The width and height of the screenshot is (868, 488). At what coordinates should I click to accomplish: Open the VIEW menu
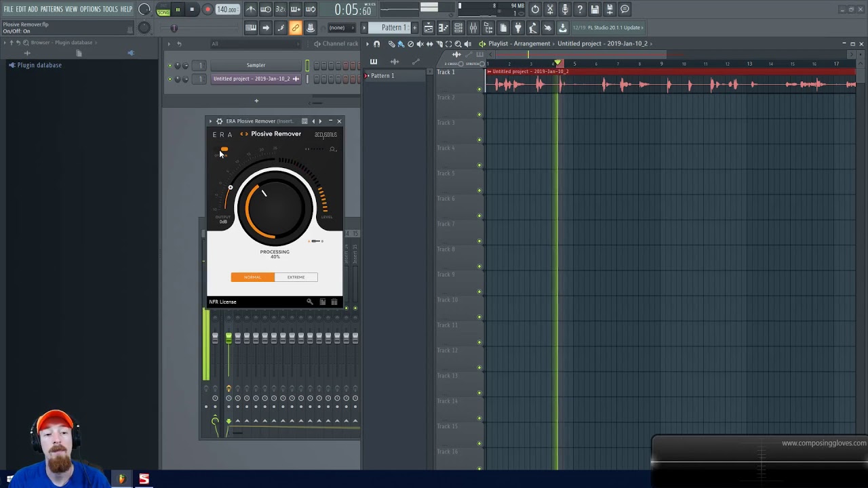pos(71,9)
